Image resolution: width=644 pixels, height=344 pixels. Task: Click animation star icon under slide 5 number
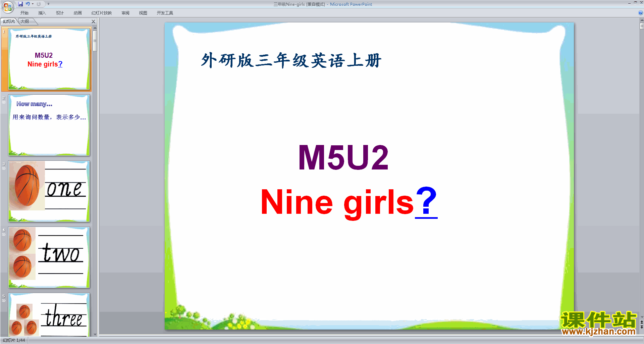coord(4,301)
